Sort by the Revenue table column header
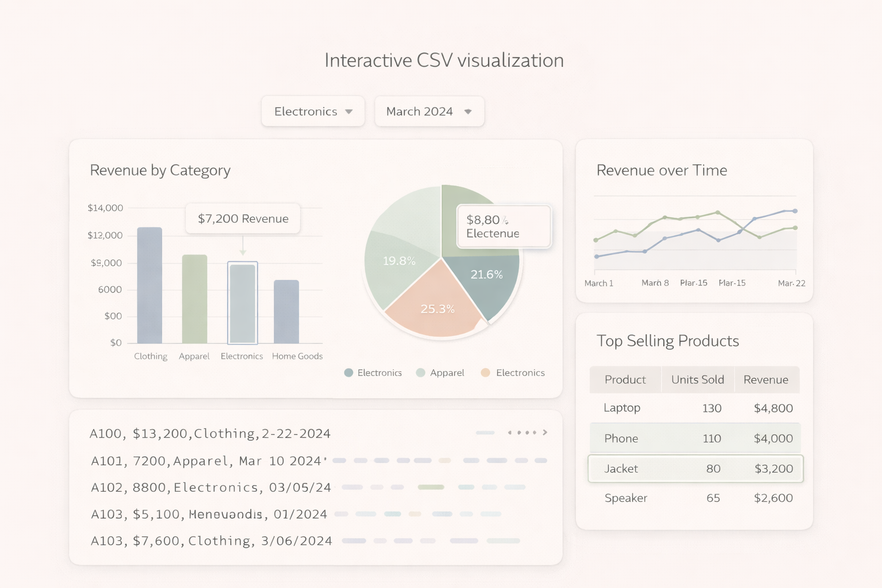Viewport: 882px width, 588px height. 766,380
